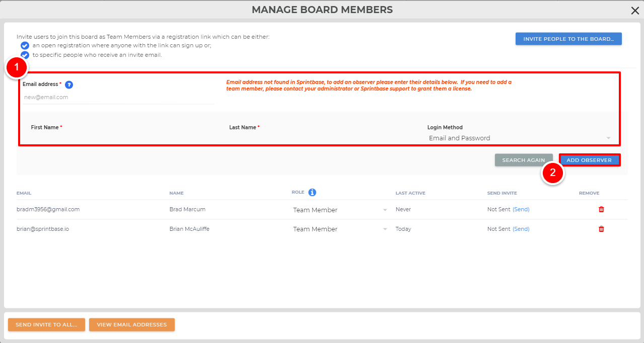Click the Email address help question icon
Viewport: 644px width, 343px height.
(69, 85)
